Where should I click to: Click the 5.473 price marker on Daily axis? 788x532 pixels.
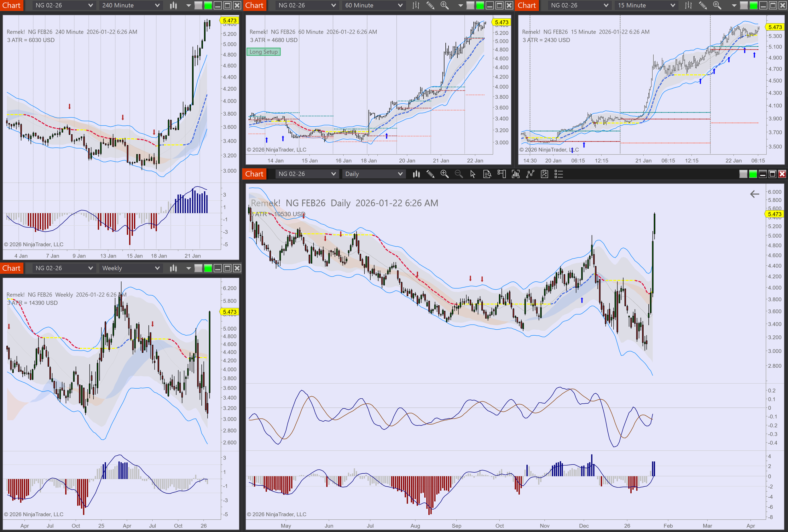(x=774, y=214)
